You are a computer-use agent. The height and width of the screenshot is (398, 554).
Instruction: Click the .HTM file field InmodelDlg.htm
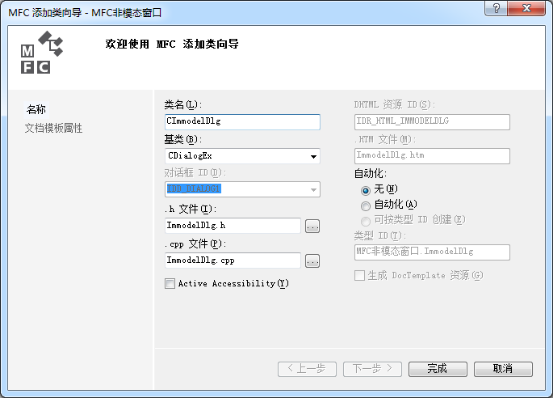[432, 156]
